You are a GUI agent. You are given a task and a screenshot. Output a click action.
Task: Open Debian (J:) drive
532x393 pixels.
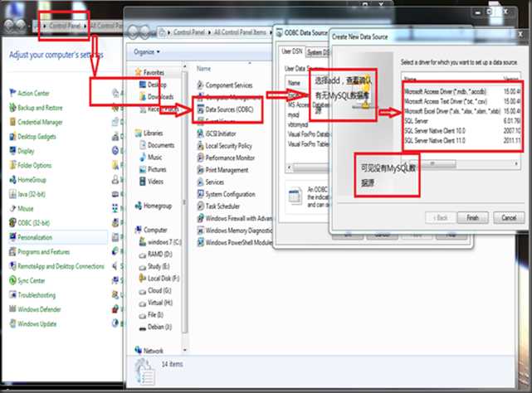156,327
